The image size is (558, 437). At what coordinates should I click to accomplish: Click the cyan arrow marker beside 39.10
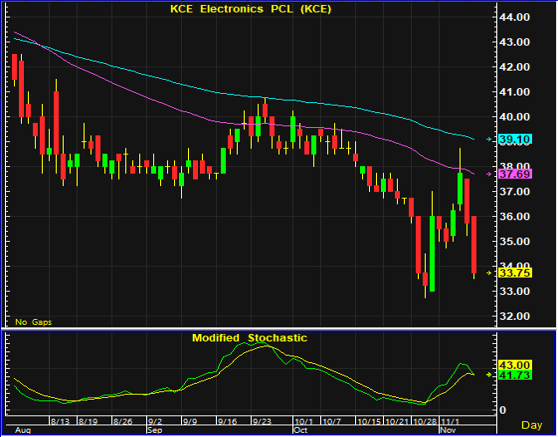(489, 139)
